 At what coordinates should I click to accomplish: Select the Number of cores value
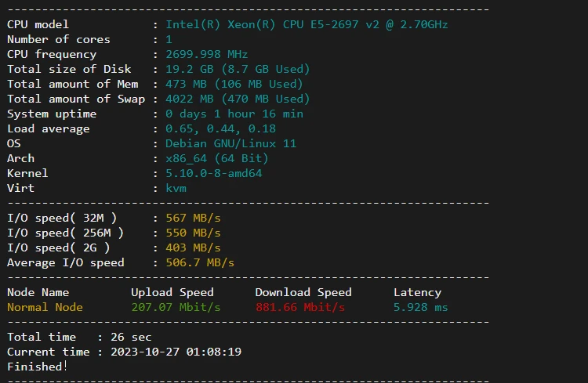pos(169,39)
